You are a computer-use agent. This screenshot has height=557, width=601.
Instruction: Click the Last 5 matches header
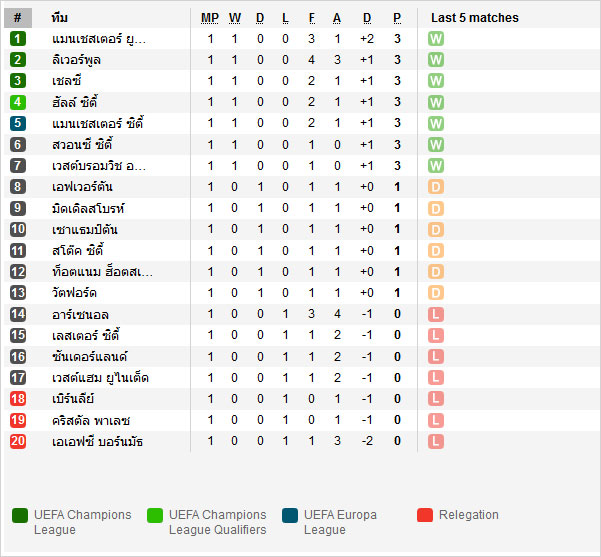pos(474,18)
